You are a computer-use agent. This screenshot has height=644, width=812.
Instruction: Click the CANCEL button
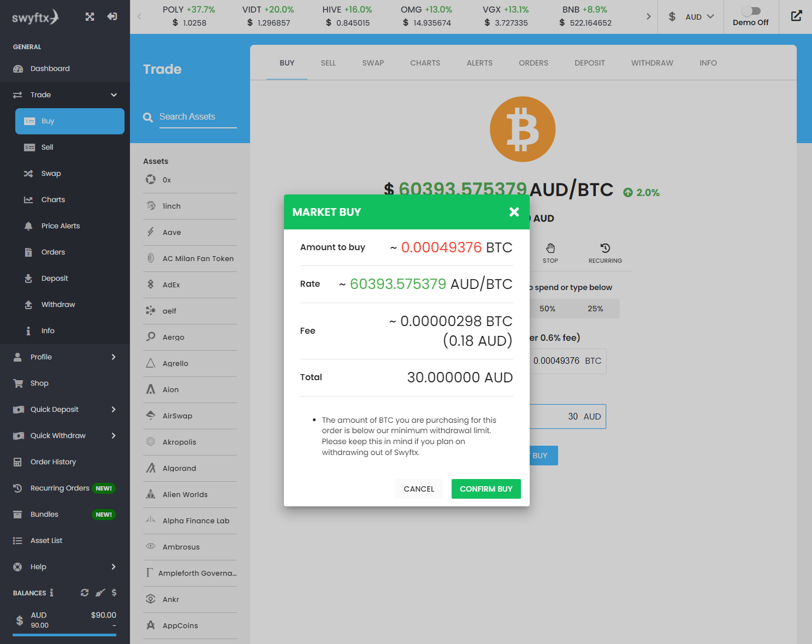(419, 489)
